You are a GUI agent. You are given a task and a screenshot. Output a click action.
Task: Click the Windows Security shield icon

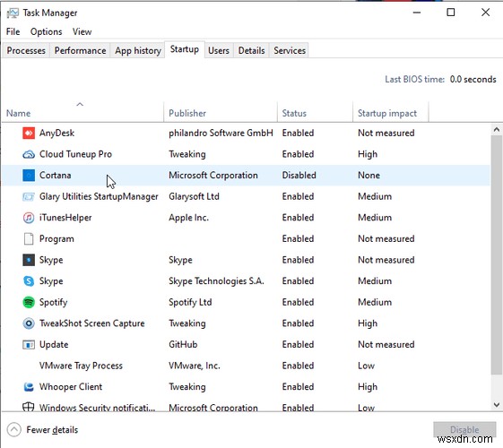click(28, 407)
